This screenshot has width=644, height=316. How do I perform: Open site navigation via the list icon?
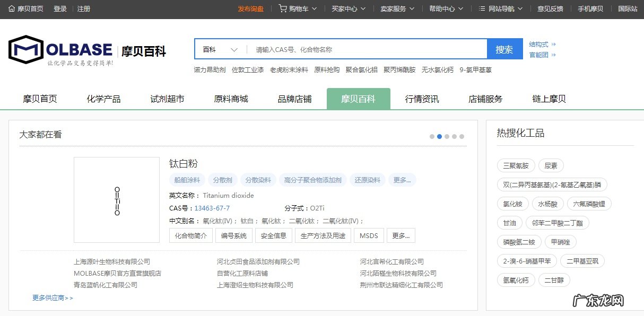click(481, 8)
